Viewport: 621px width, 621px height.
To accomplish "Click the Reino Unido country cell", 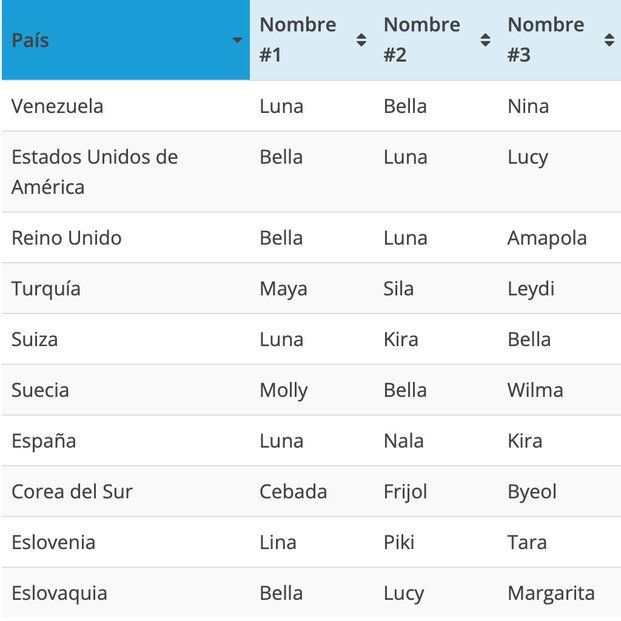I will coord(66,238).
